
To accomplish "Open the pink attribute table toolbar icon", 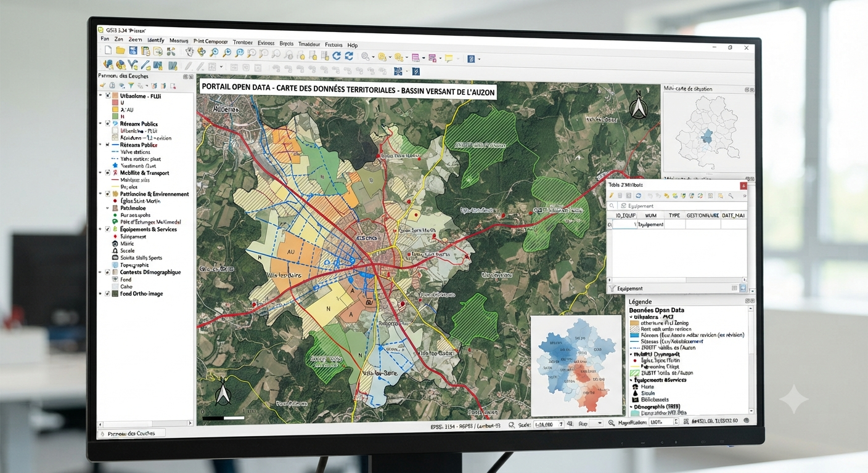I will point(416,57).
